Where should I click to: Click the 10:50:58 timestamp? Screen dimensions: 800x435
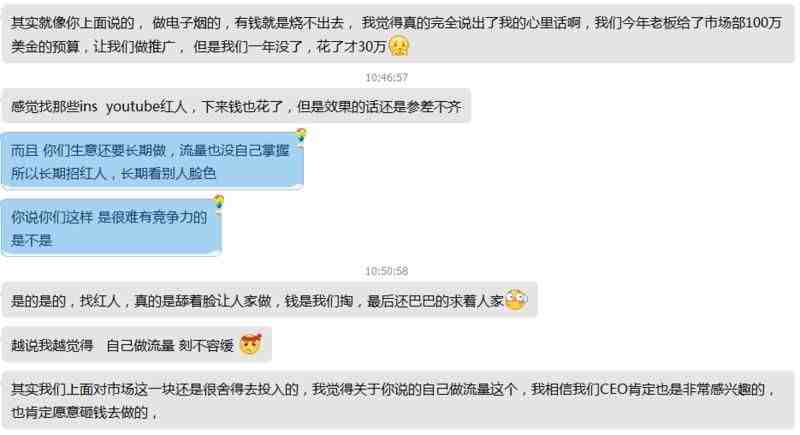tap(386, 271)
